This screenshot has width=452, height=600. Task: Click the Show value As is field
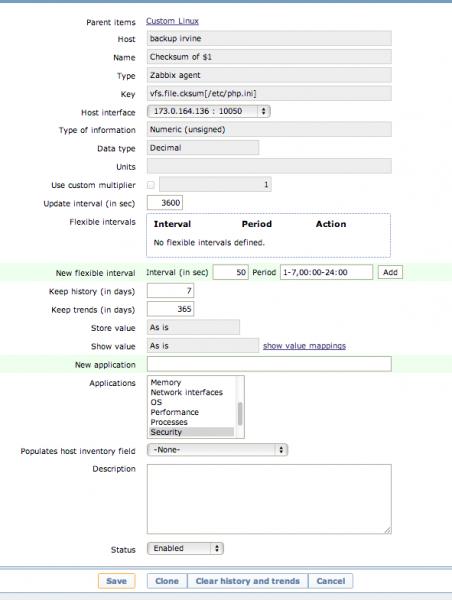pyautogui.click(x=203, y=346)
